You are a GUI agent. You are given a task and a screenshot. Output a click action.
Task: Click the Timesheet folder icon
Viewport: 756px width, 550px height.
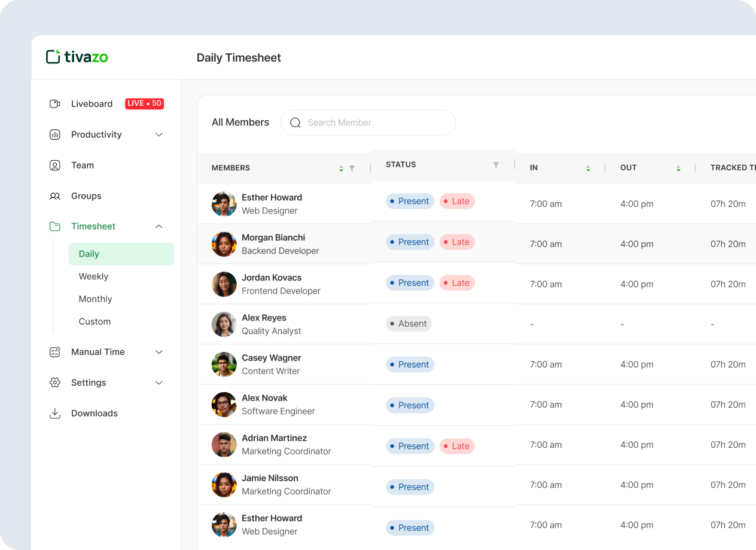pyautogui.click(x=54, y=227)
